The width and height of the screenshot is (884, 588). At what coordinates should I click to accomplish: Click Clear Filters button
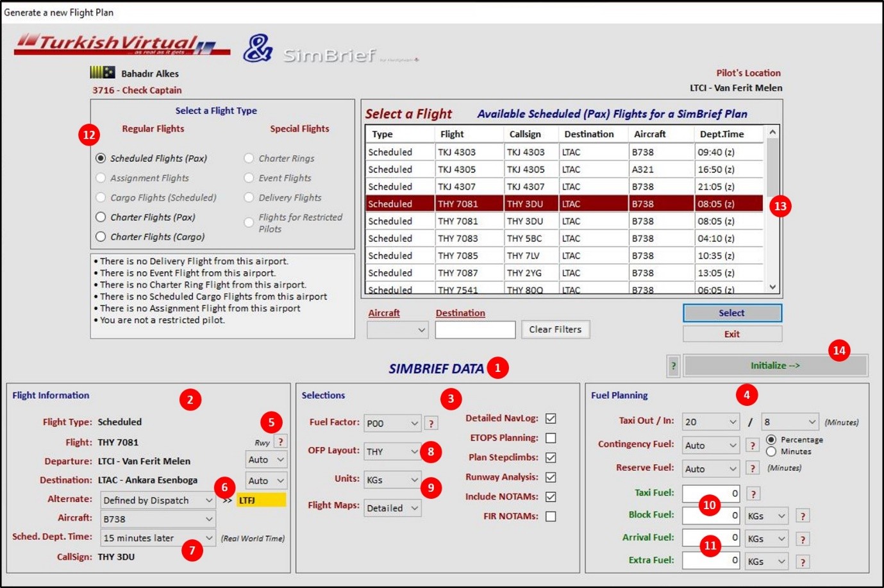(555, 330)
